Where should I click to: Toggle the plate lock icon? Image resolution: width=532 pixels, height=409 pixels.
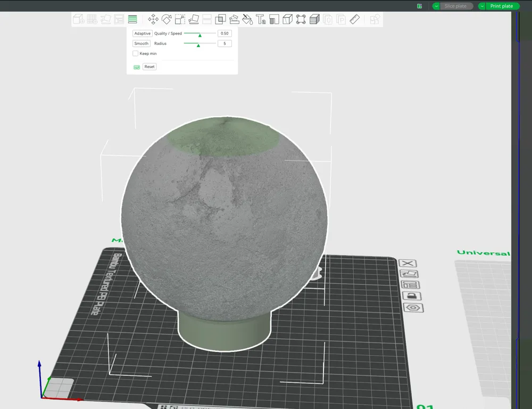[x=411, y=296]
